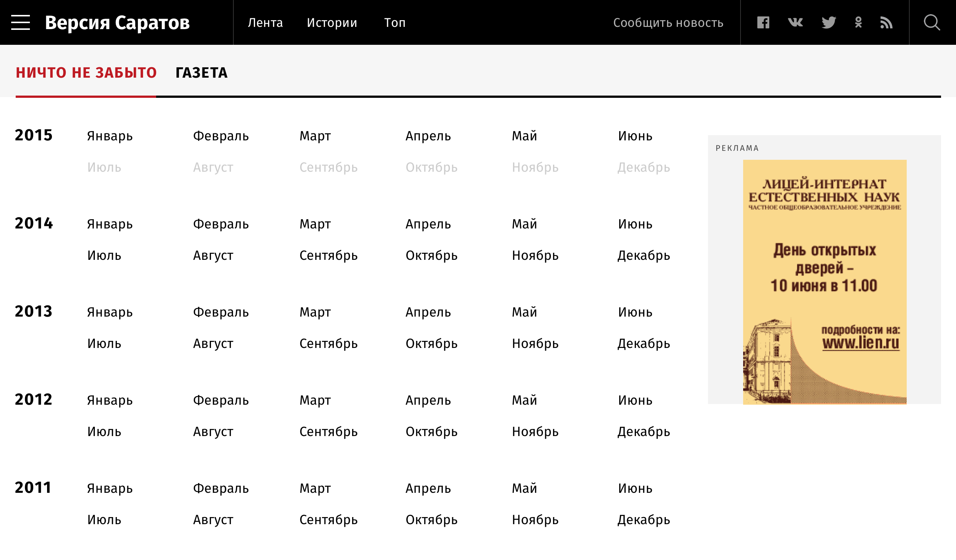The width and height of the screenshot is (956, 560).
Task: Open the VK social network icon
Action: tap(795, 22)
